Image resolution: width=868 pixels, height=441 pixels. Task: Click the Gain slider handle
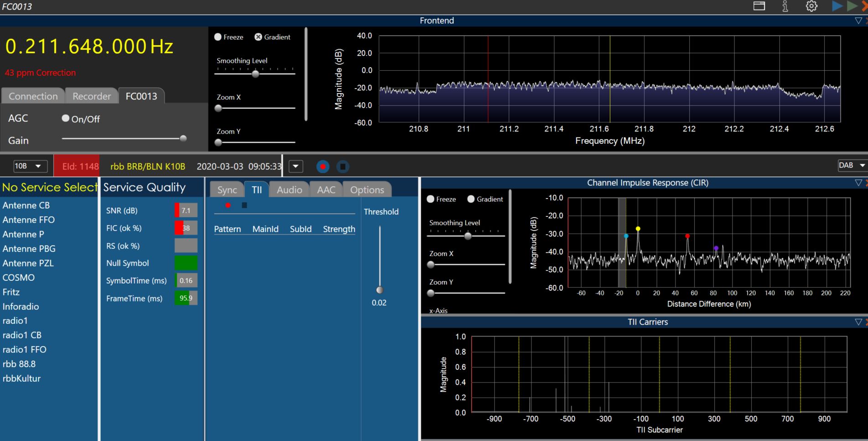point(183,138)
